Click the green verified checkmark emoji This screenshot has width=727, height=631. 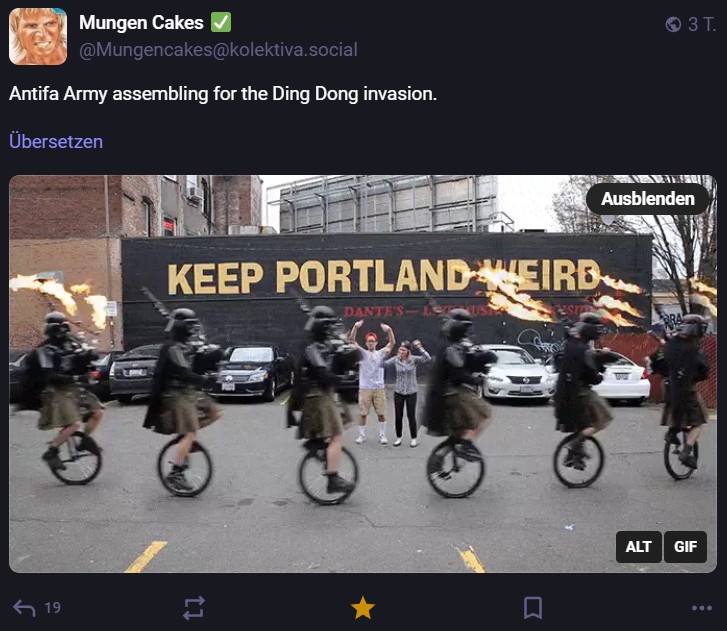click(x=221, y=22)
